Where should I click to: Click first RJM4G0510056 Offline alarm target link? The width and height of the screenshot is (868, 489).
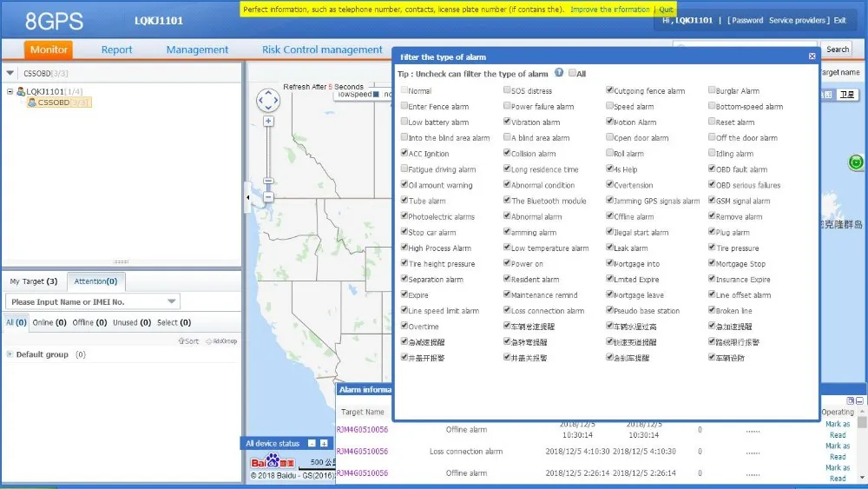coord(362,429)
